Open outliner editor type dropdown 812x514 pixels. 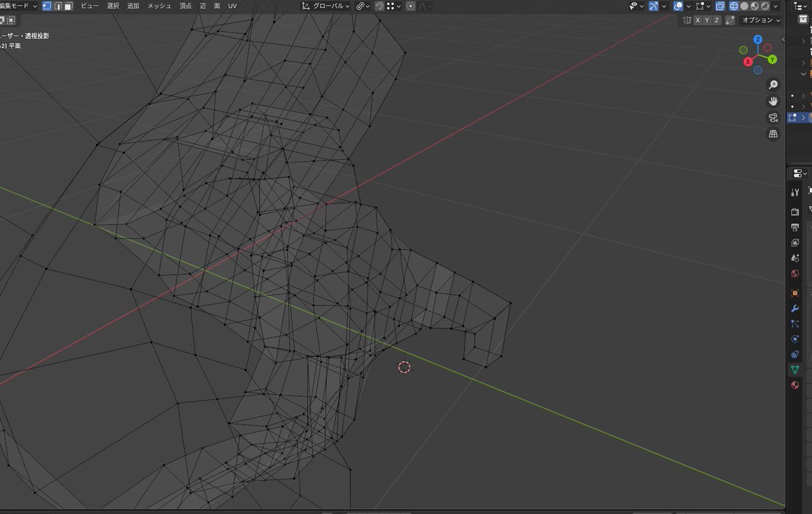(799, 6)
